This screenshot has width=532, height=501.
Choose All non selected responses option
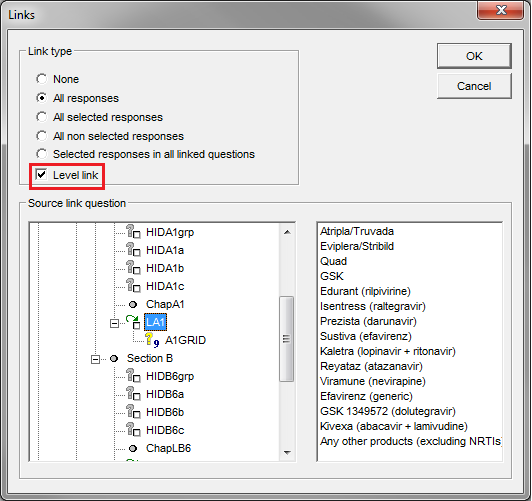pos(42,136)
